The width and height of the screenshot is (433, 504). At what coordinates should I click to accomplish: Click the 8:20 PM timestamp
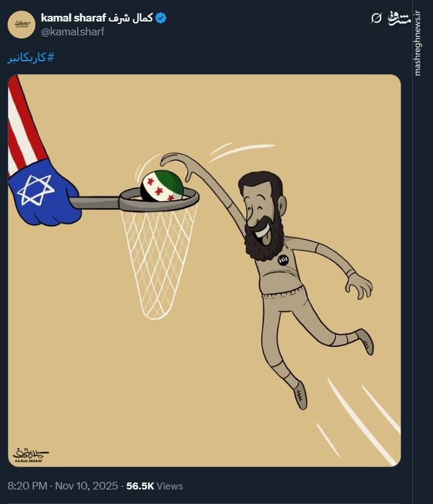(27, 486)
